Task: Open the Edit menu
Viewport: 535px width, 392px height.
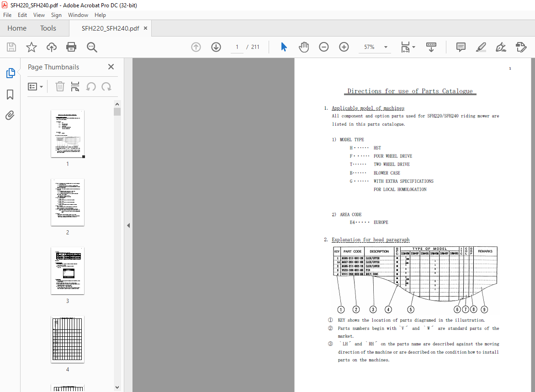Action: pyautogui.click(x=22, y=15)
